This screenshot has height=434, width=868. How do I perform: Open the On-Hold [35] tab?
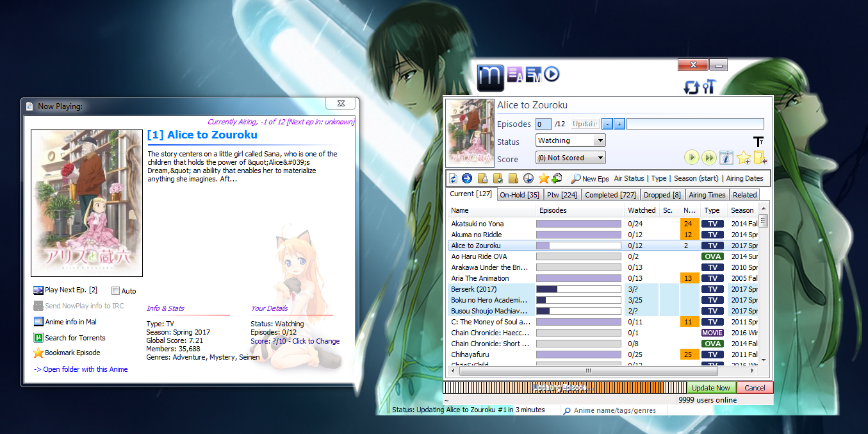[x=519, y=195]
